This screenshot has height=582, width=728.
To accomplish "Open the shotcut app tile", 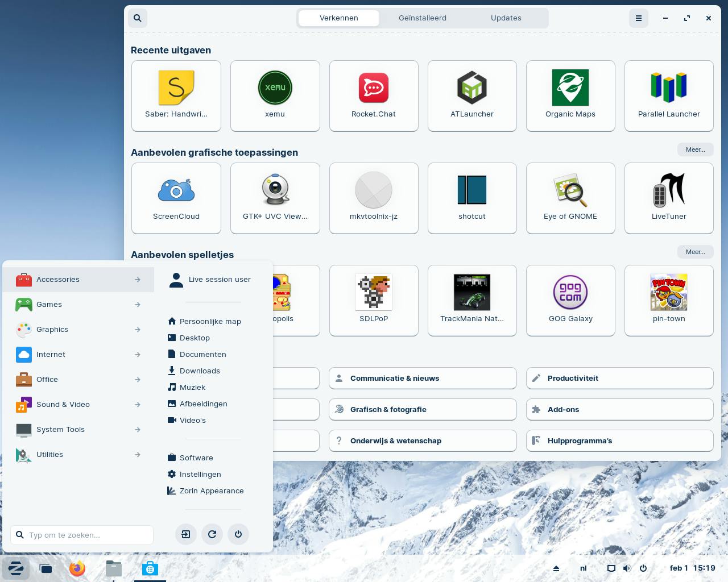I will pyautogui.click(x=472, y=198).
